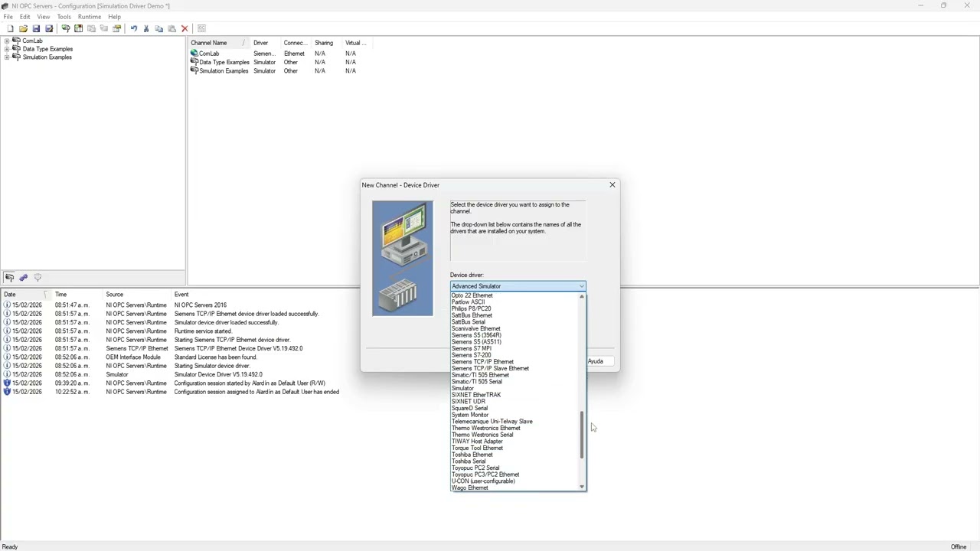Click the Undo arrow icon
The width and height of the screenshot is (980, 551).
point(133,29)
